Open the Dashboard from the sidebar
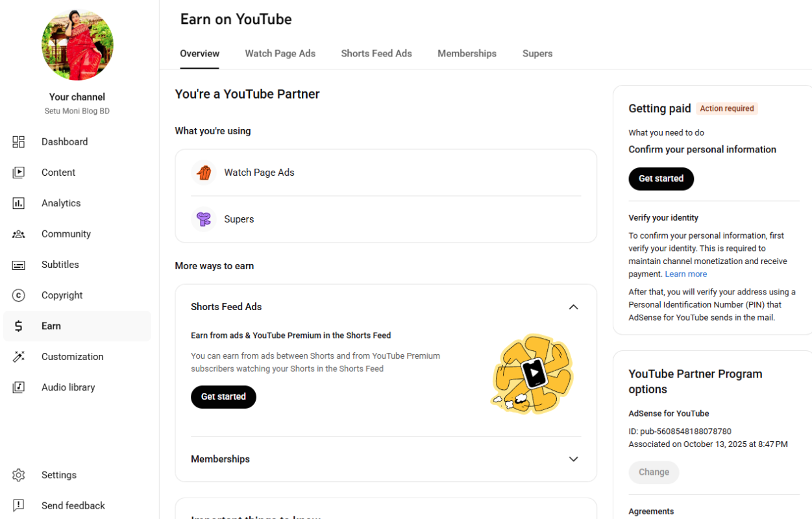The height and width of the screenshot is (519, 812). point(65,141)
